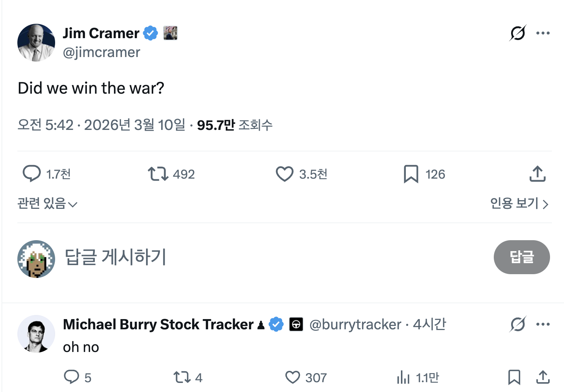View analytics of the "oh no" reply

(403, 377)
